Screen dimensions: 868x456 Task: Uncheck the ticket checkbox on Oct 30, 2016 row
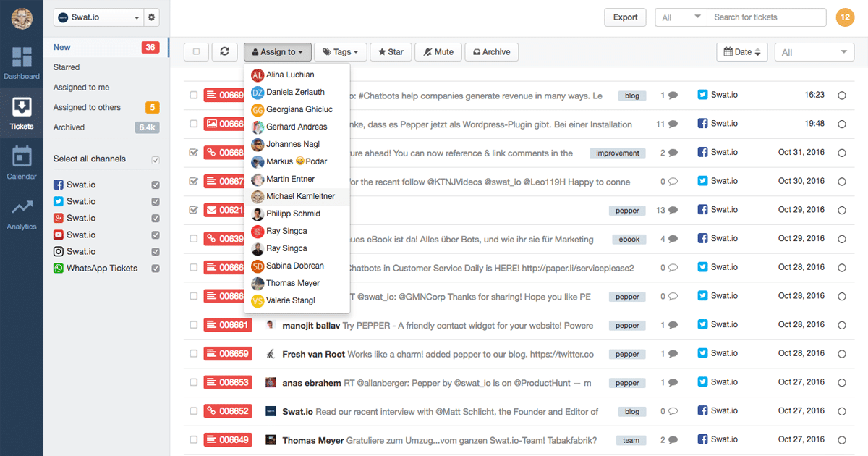193,182
